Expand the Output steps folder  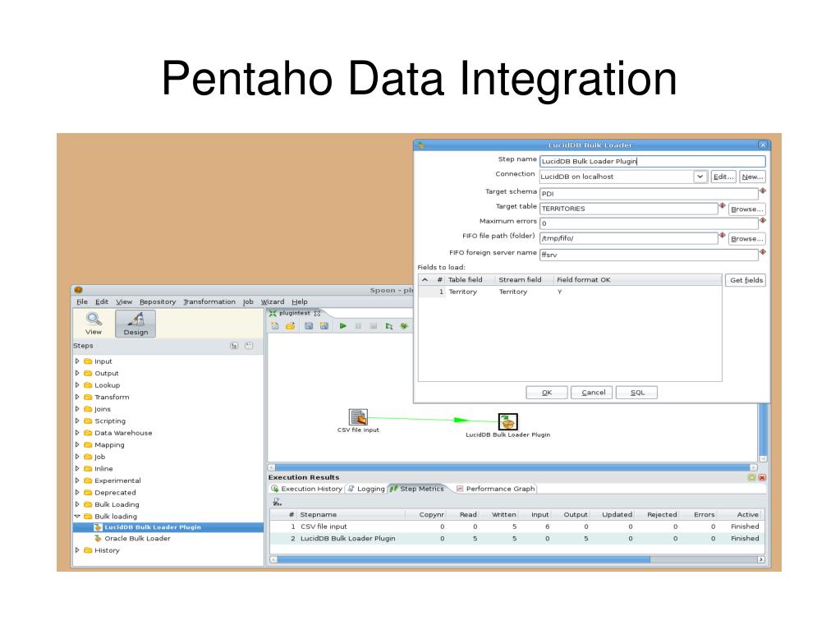tap(77, 373)
